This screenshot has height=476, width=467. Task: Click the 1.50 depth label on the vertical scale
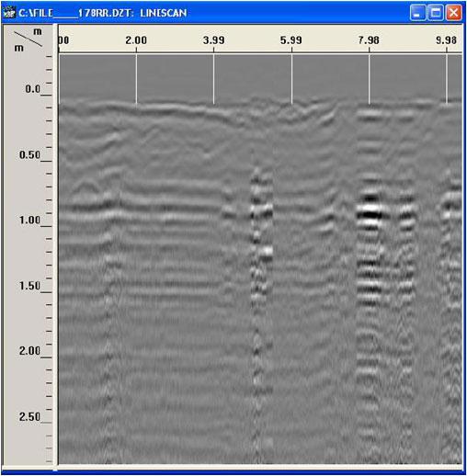pos(29,286)
